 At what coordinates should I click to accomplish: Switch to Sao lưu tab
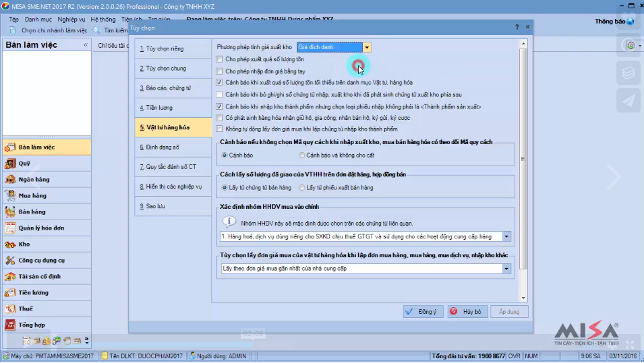click(x=173, y=206)
